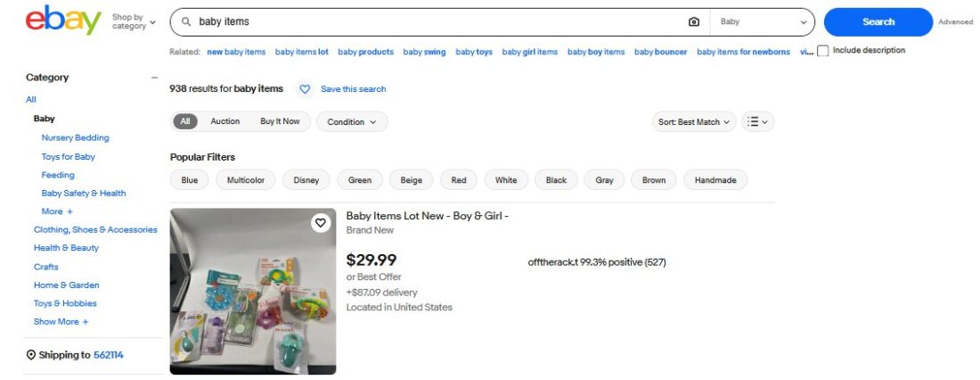The height and width of the screenshot is (380, 980).
Task: Add baby items lot to watchlist heart
Action: coord(320,223)
